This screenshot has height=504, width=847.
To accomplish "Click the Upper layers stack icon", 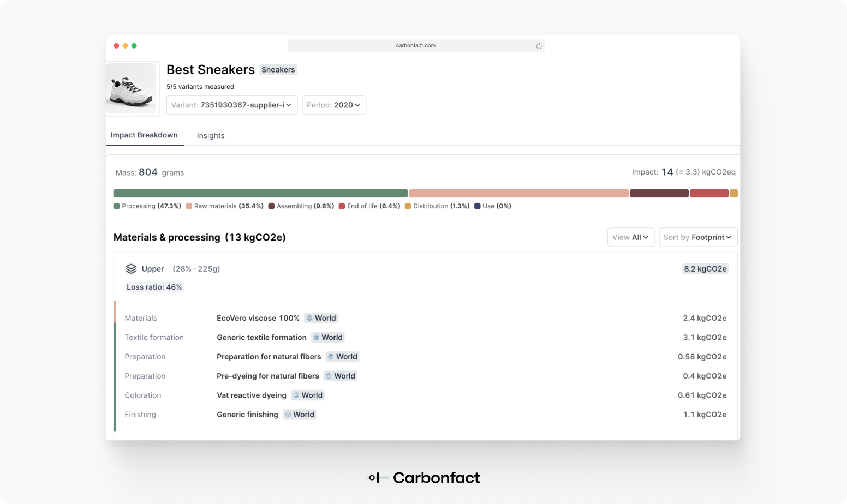I will click(131, 269).
